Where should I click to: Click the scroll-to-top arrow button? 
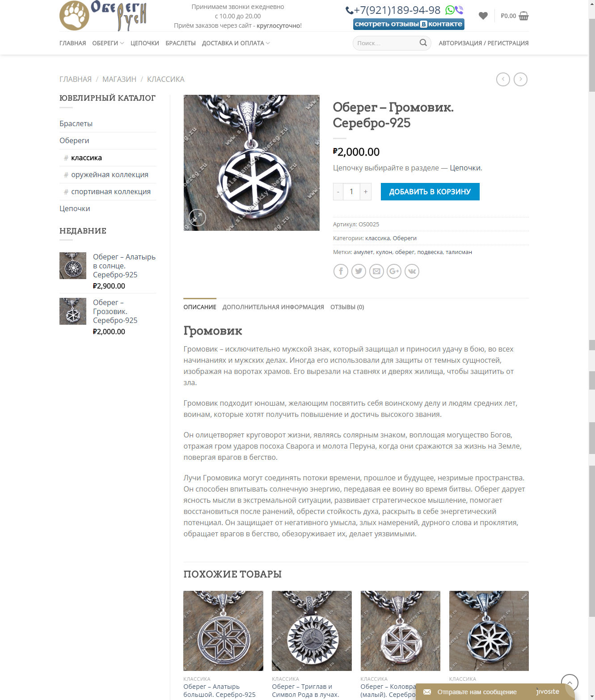pos(570,683)
